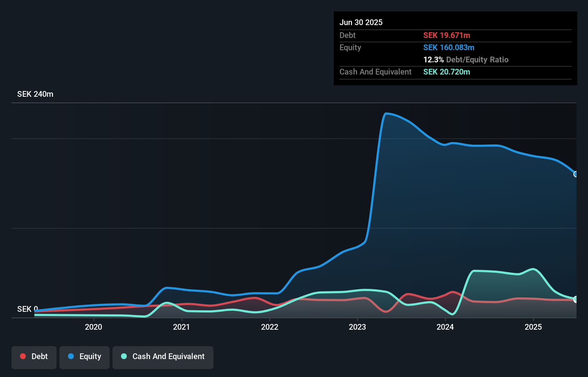Toggle the Cash And Equivalent series visibility

point(163,356)
